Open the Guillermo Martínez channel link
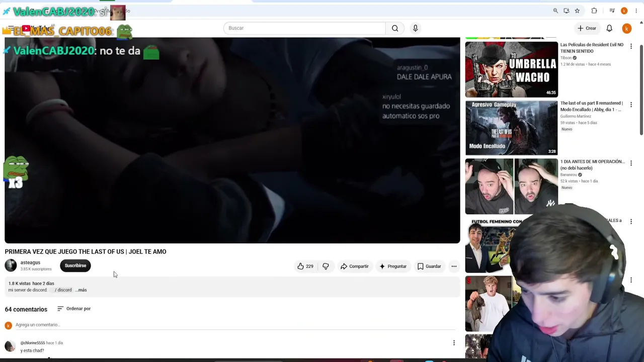Image resolution: width=644 pixels, height=362 pixels. pyautogui.click(x=576, y=116)
